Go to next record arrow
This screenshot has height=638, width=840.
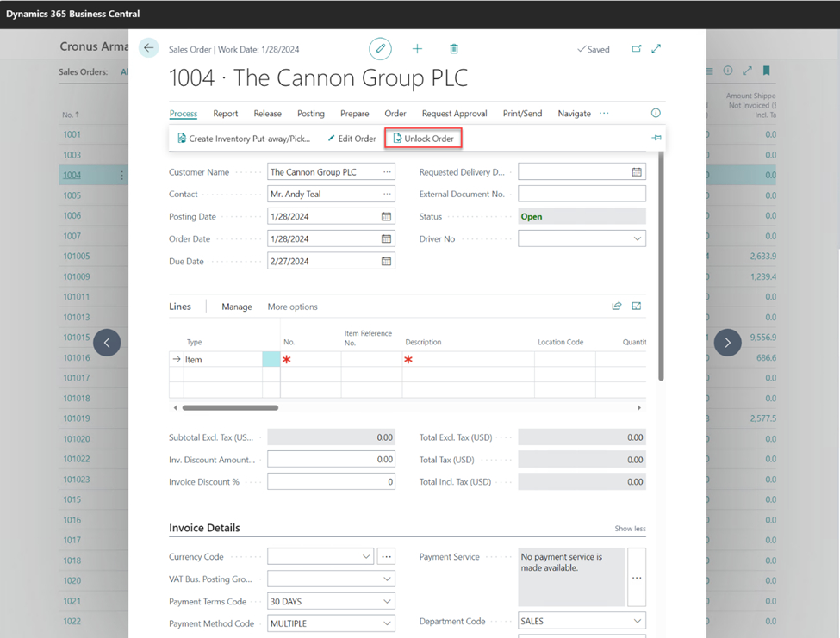(727, 343)
